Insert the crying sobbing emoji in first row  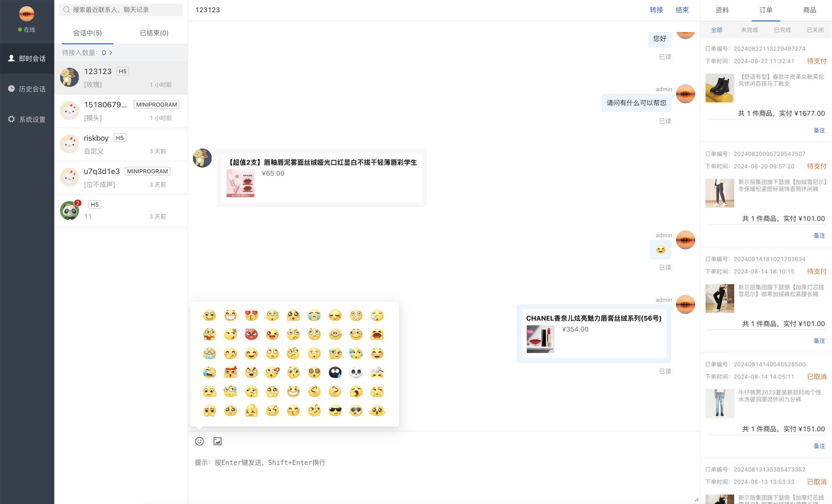(314, 315)
